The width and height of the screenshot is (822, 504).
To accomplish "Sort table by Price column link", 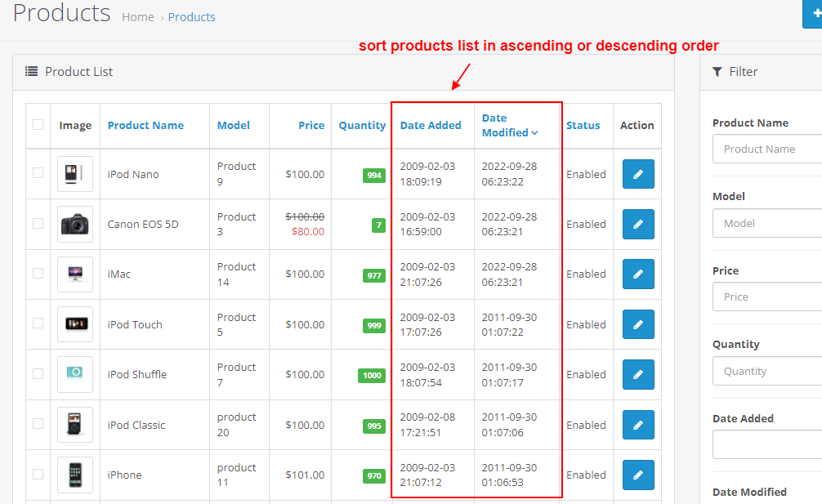I will coord(311,125).
